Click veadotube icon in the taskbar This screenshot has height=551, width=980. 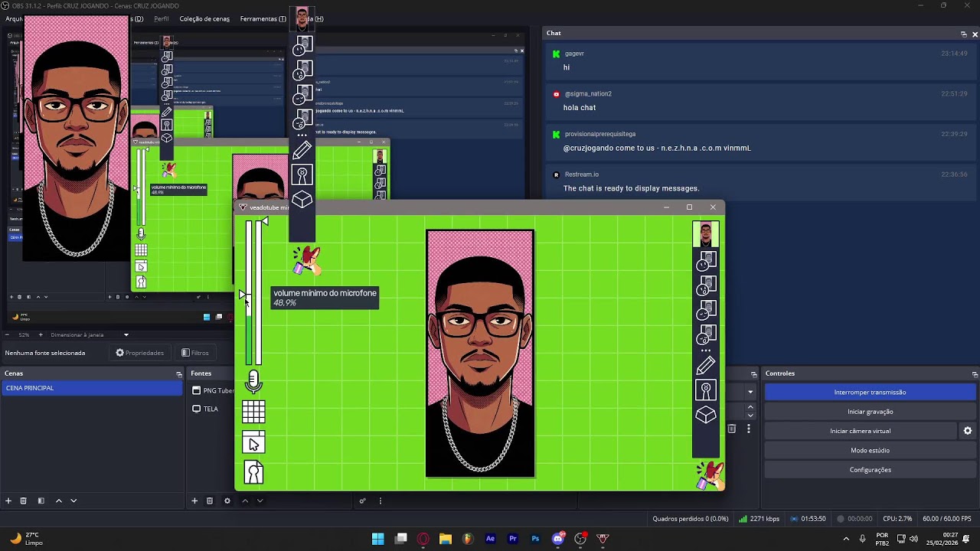pos(603,539)
